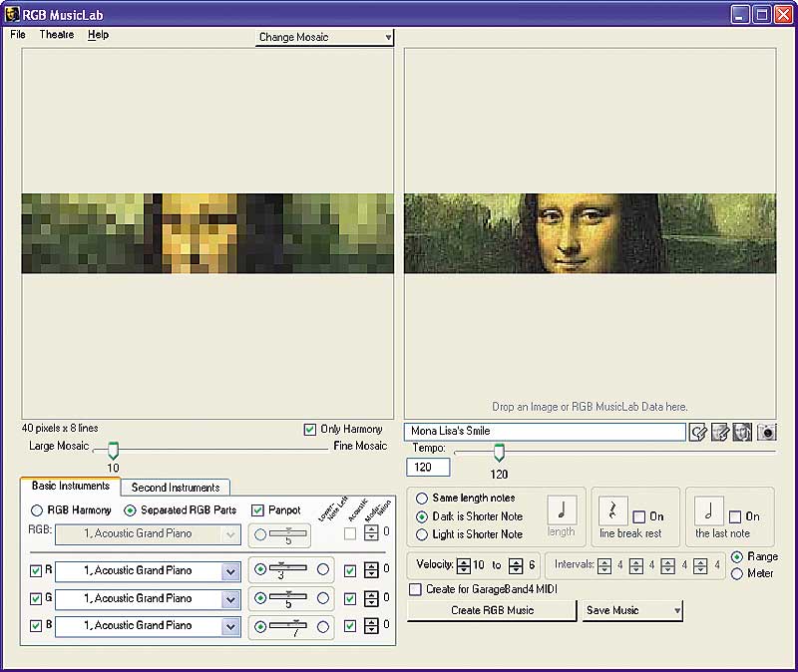Click the pencil-and-note edit icon beside title field
The image size is (798, 672).
click(x=698, y=433)
